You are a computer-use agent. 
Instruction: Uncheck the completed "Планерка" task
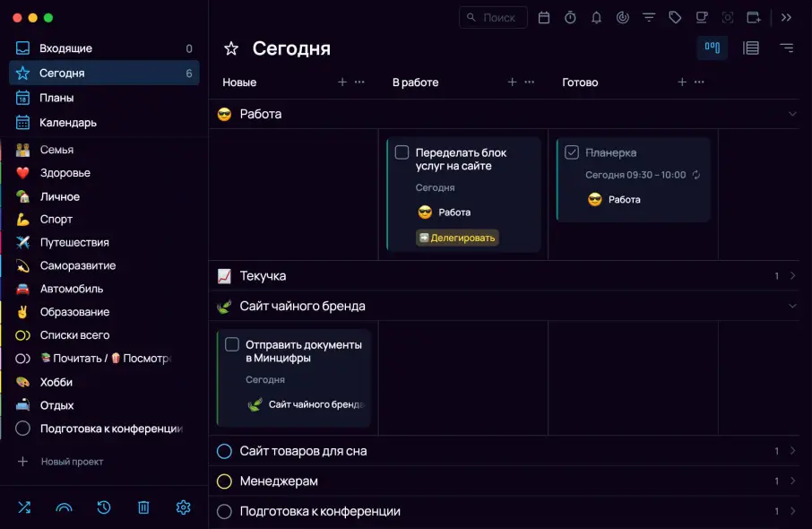pyautogui.click(x=572, y=152)
